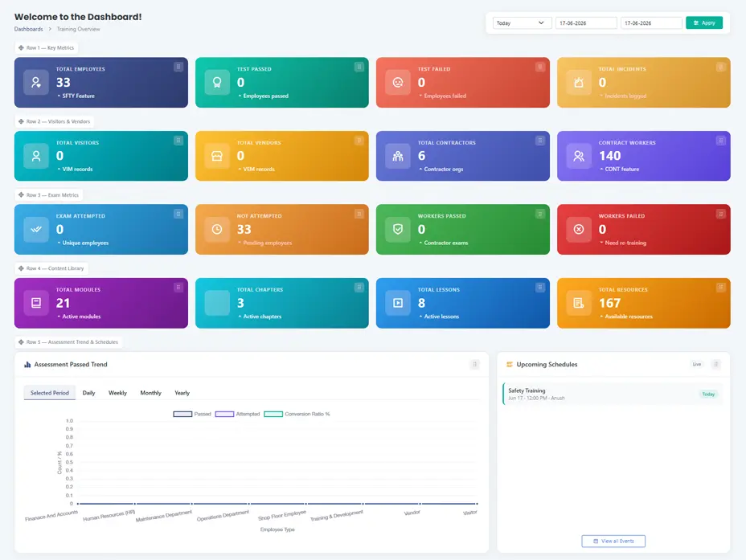Click the View all Events button
This screenshot has height=560, width=746.
click(613, 542)
